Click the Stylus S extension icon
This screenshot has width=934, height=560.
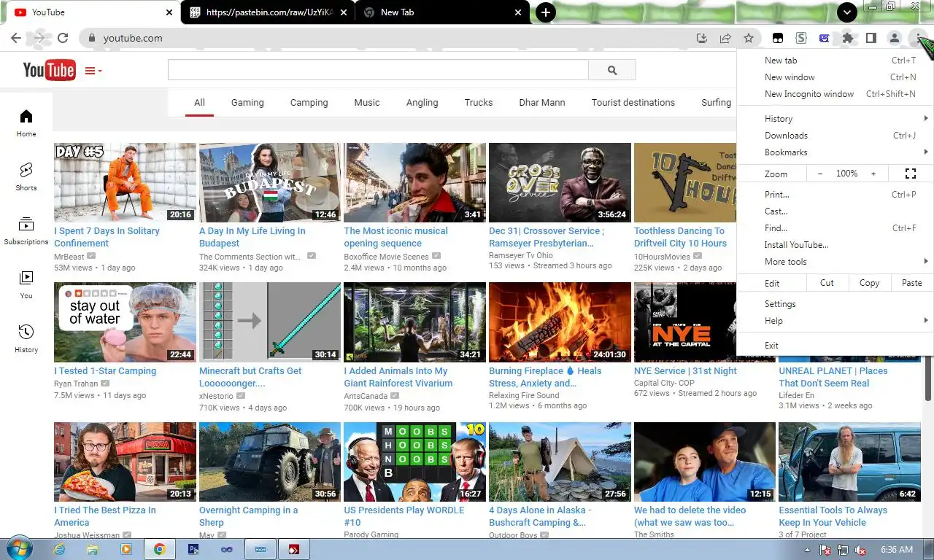(801, 38)
